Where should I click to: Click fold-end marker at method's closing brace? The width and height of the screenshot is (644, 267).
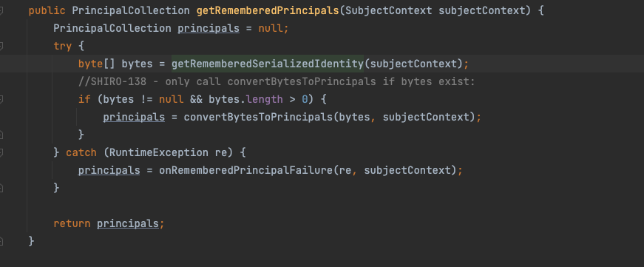point(1,240)
